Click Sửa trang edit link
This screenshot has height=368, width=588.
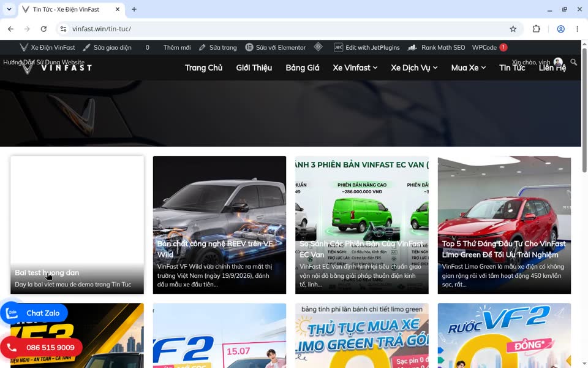pos(218,47)
